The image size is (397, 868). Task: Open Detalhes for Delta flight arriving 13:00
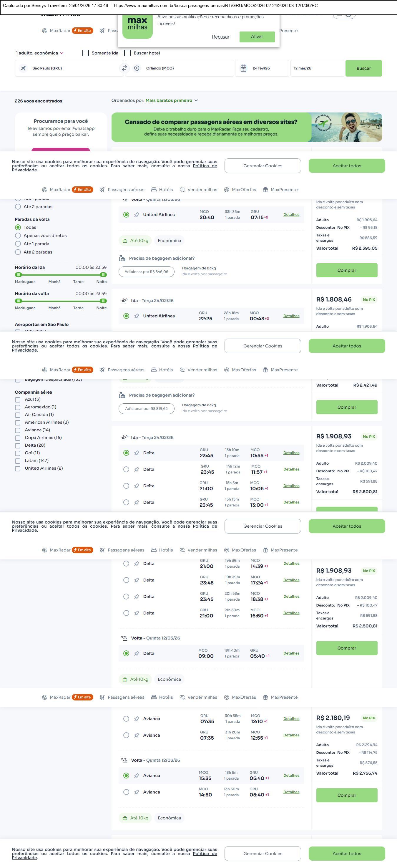[x=291, y=502]
